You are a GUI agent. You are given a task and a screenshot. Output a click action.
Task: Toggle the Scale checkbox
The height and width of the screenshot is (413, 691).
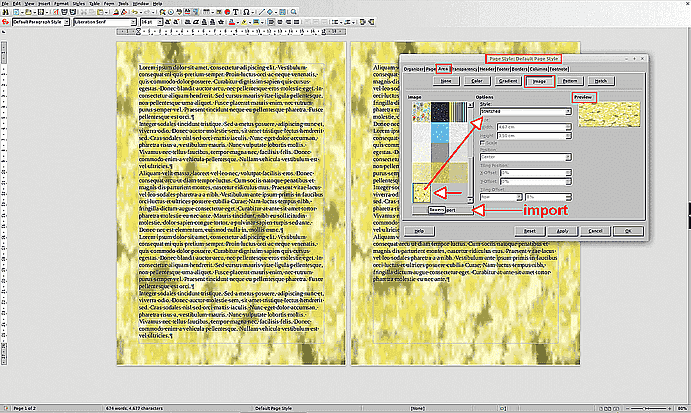483,143
